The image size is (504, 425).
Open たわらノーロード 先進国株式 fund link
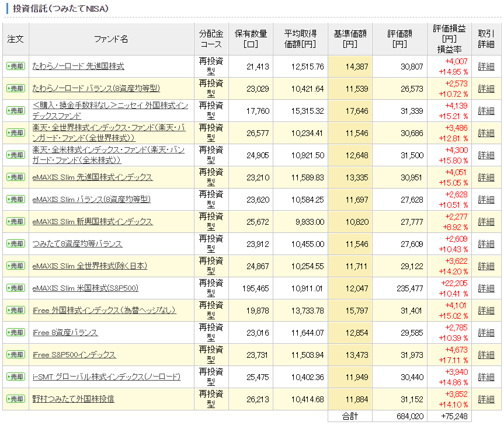(x=78, y=66)
